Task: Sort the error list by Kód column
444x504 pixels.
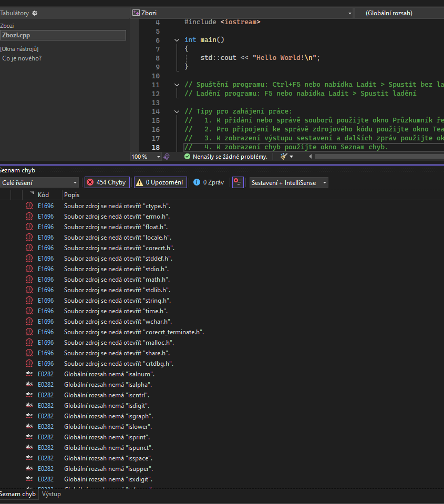Action: coord(44,195)
